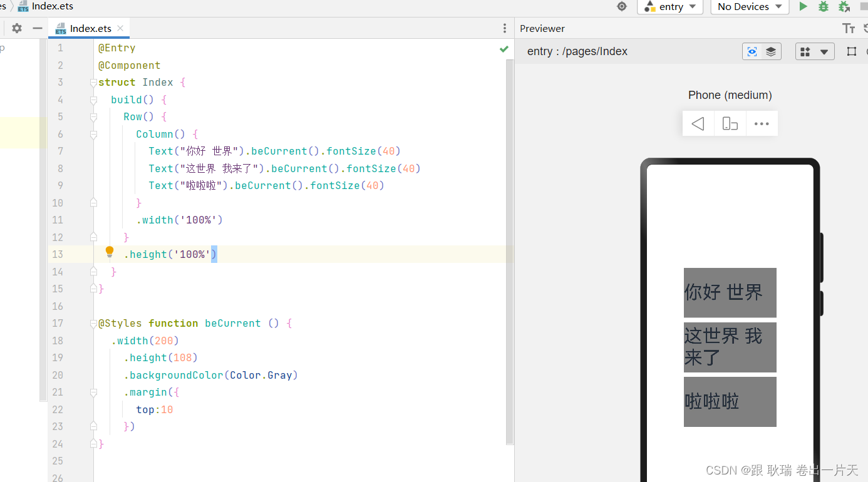The width and height of the screenshot is (868, 482).
Task: Click the target locate icon beside entry dropdown
Action: coord(621,6)
